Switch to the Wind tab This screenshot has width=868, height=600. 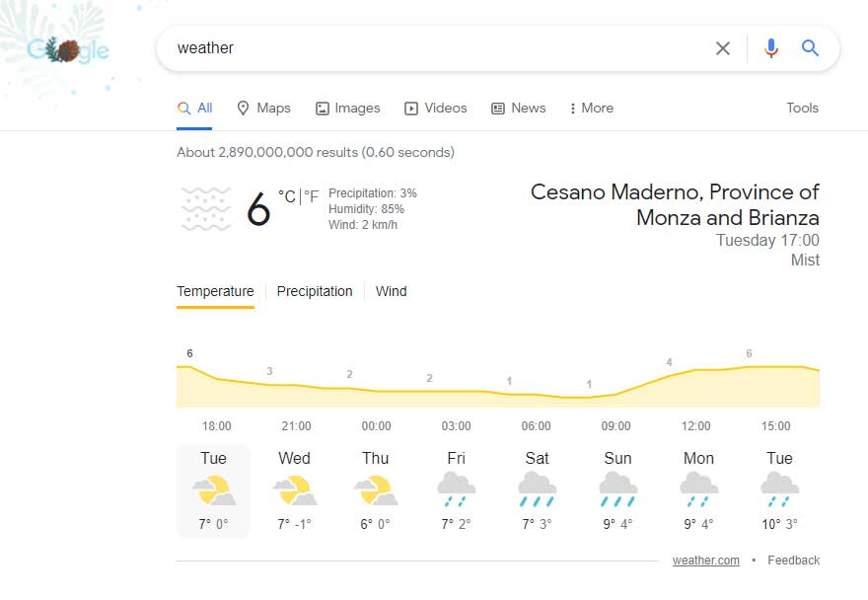point(391,291)
